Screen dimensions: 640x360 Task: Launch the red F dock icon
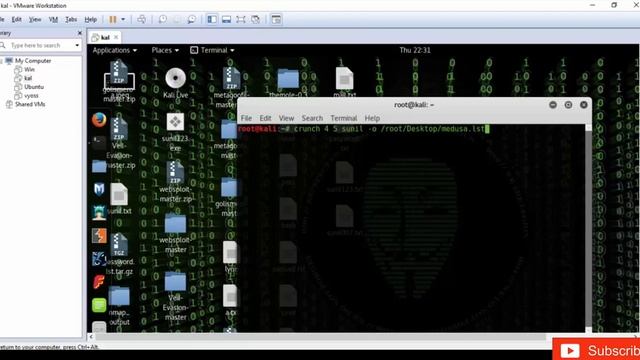click(x=99, y=282)
